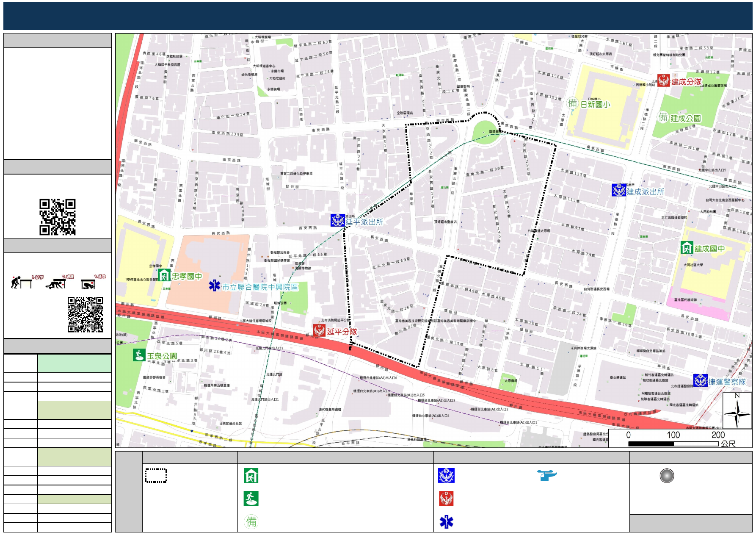The width and height of the screenshot is (756, 535).
Task: Click the 大稻埕遊客中心 label
Action: pyautogui.click(x=264, y=66)
